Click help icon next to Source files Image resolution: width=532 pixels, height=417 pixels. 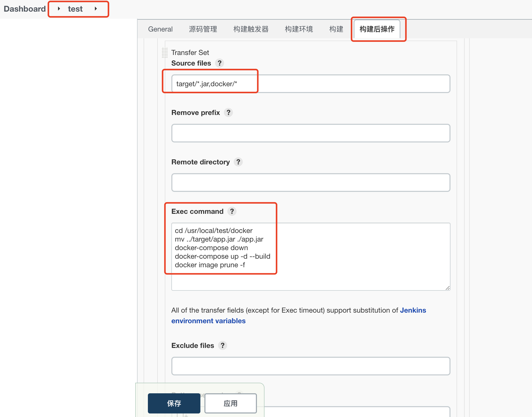coord(220,63)
